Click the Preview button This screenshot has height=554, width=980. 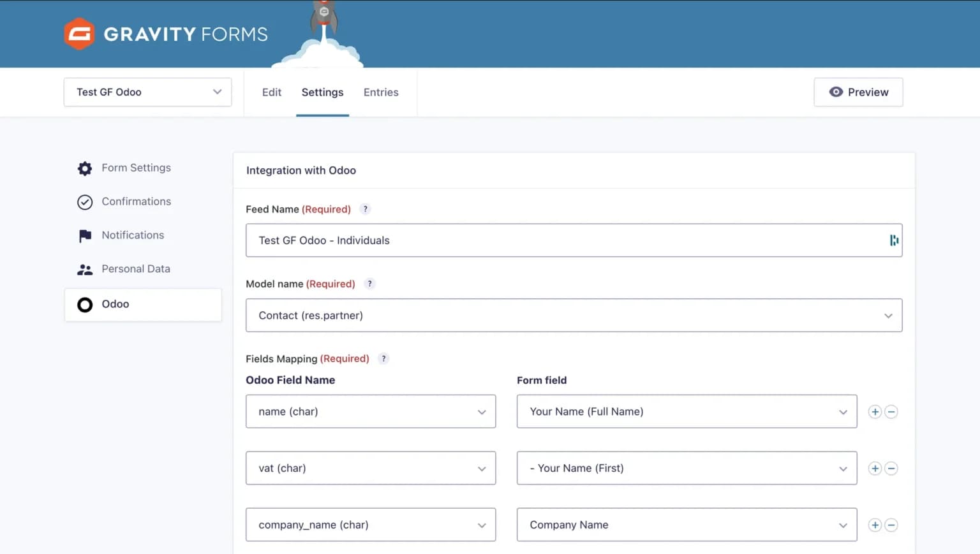[858, 92]
